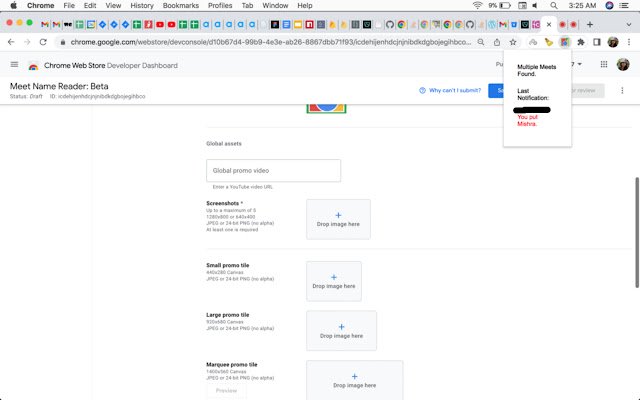The height and width of the screenshot is (400, 640).
Task: Click the Wi-Fi status icon
Action: click(x=477, y=6)
